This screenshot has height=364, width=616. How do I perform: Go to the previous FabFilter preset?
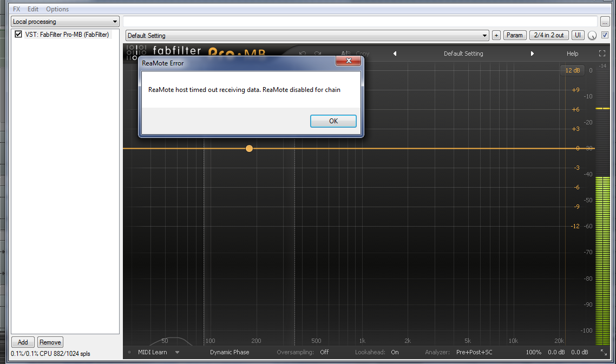click(x=395, y=54)
